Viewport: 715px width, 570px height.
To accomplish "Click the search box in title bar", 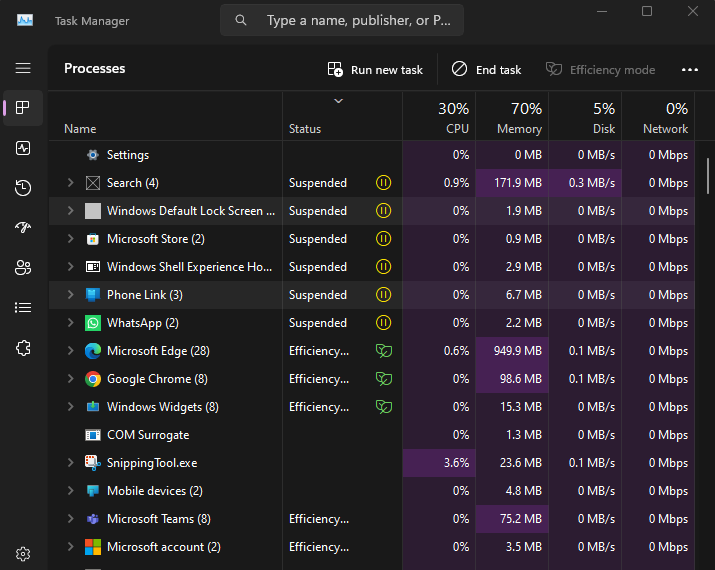I will click(x=342, y=20).
